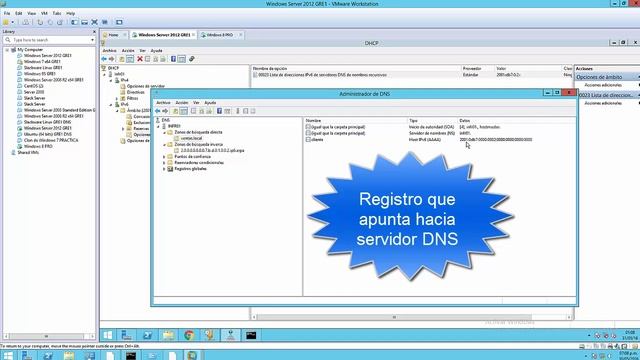Expand Registros globales node
This screenshot has width=640, height=360.
click(164, 169)
